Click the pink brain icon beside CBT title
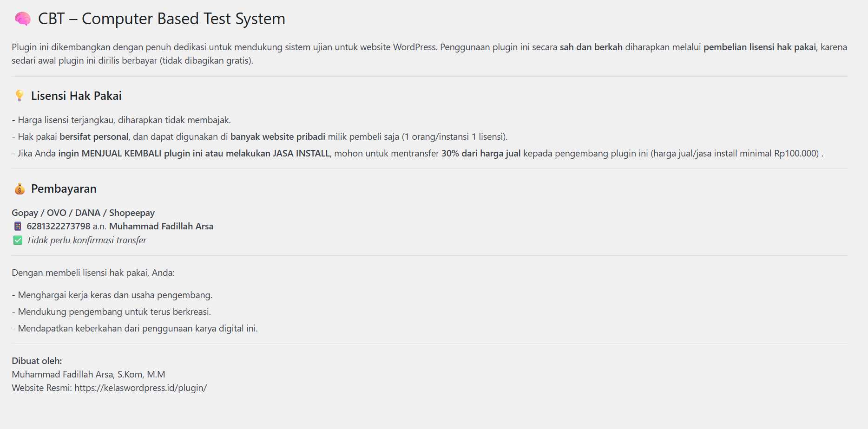The height and width of the screenshot is (429, 868). (x=22, y=19)
